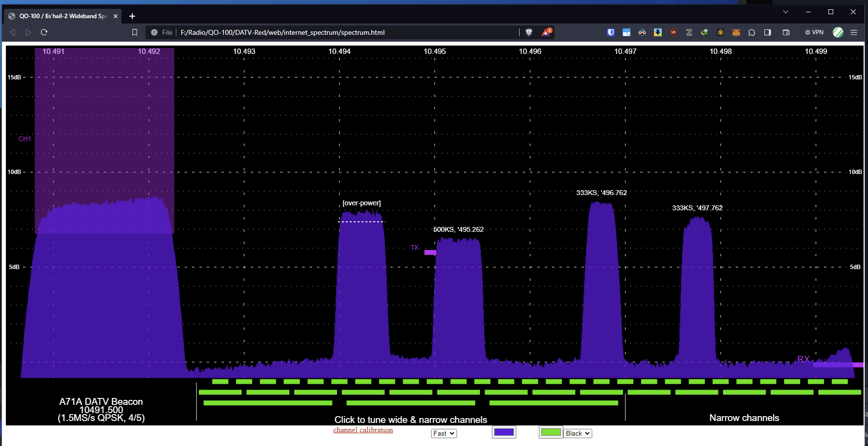Image resolution: width=868 pixels, height=446 pixels.
Task: Click the 10491.500 beacon frequency text
Action: click(x=101, y=410)
